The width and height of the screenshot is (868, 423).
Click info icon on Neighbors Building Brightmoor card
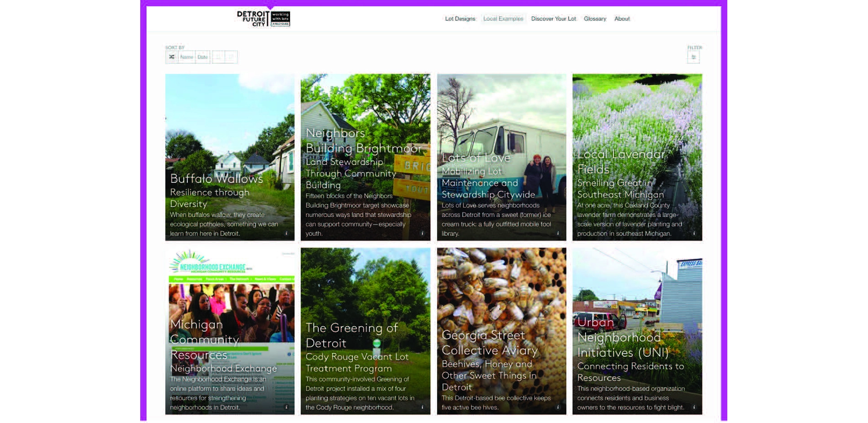[422, 233]
